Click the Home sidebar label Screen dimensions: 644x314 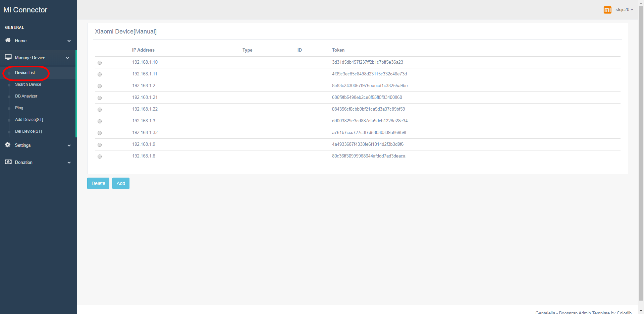tap(20, 41)
